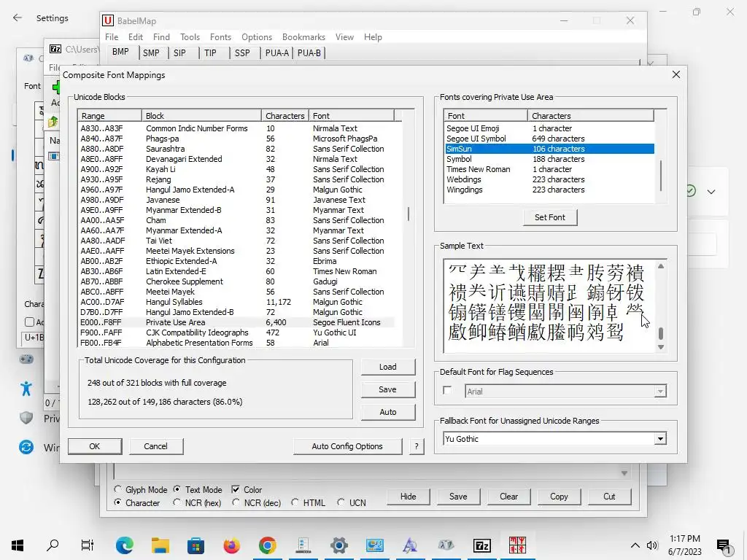Image resolution: width=747 pixels, height=560 pixels.
Task: Switch to BabelMap in the taskbar
Action: (x=517, y=545)
